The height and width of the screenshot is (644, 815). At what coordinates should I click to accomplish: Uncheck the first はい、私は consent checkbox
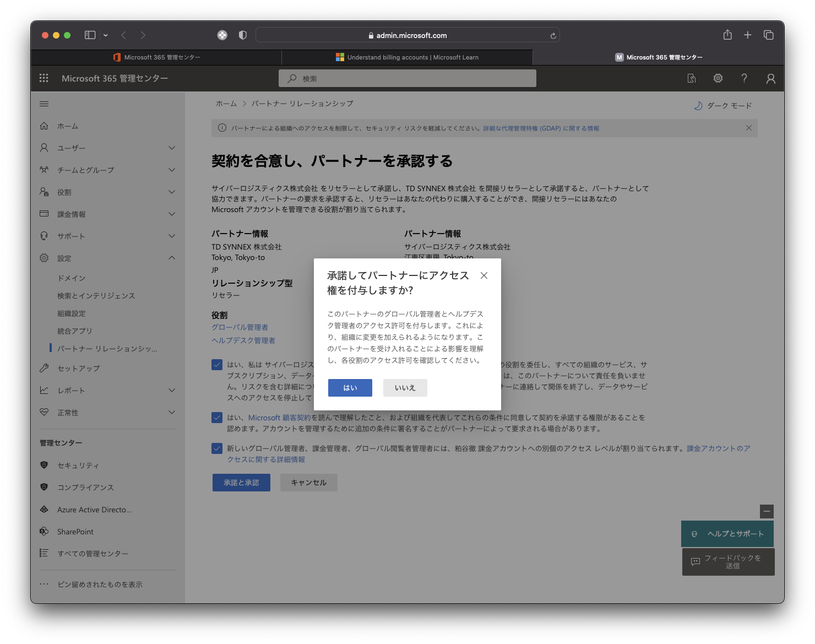tap(217, 365)
